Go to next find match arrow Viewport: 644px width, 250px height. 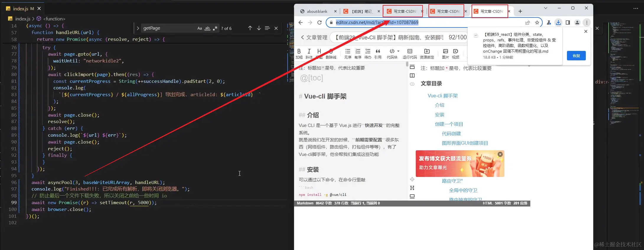(259, 28)
